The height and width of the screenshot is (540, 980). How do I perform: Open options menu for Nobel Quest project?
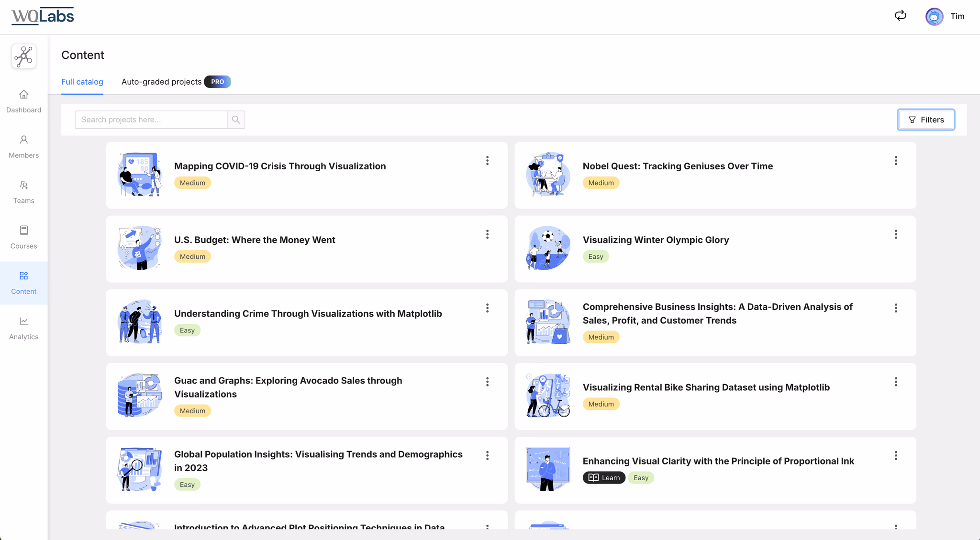pyautogui.click(x=896, y=161)
